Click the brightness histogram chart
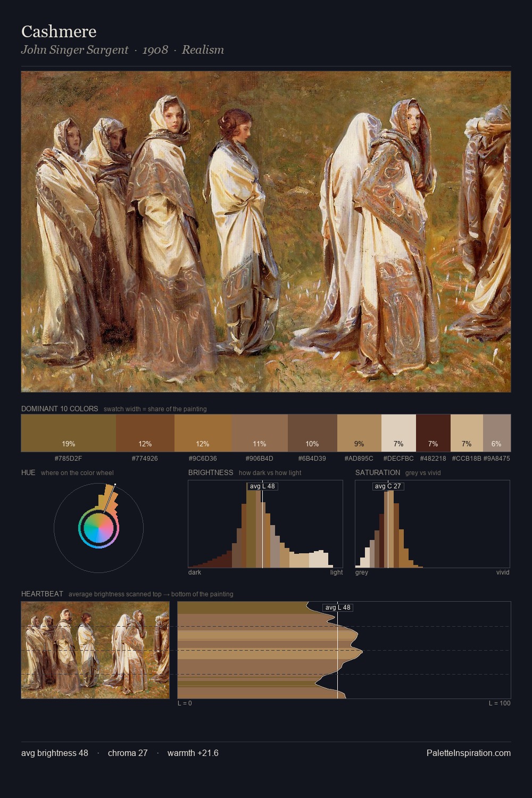Image resolution: width=532 pixels, height=798 pixels. pos(265,524)
